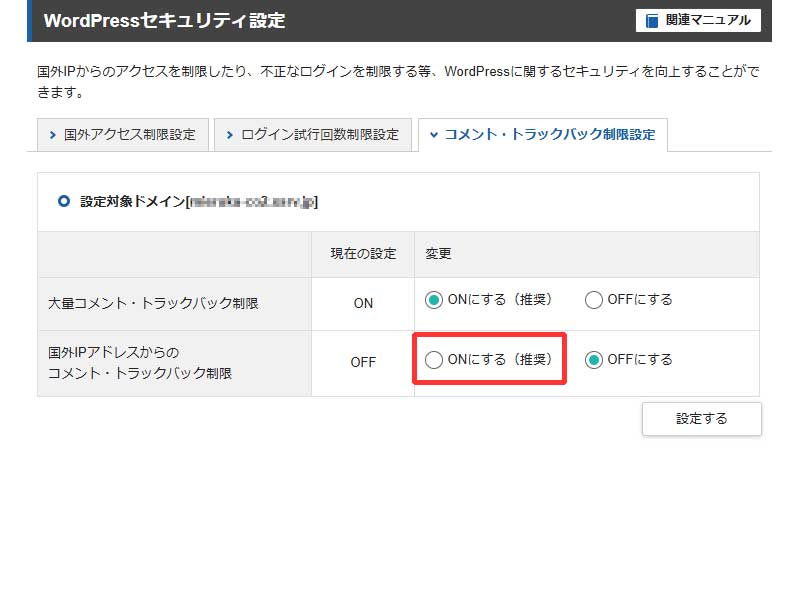
Task: Click the 変更 column header
Action: click(x=438, y=254)
